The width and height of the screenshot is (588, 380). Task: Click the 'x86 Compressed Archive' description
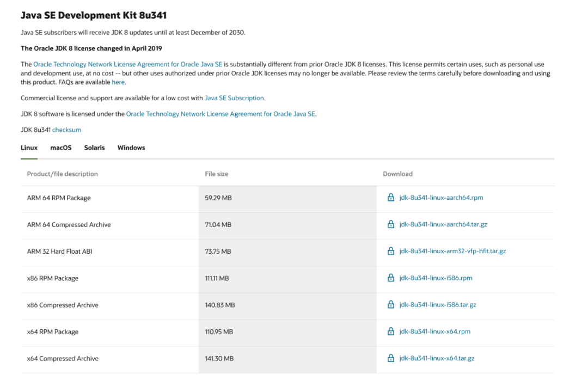[63, 305]
